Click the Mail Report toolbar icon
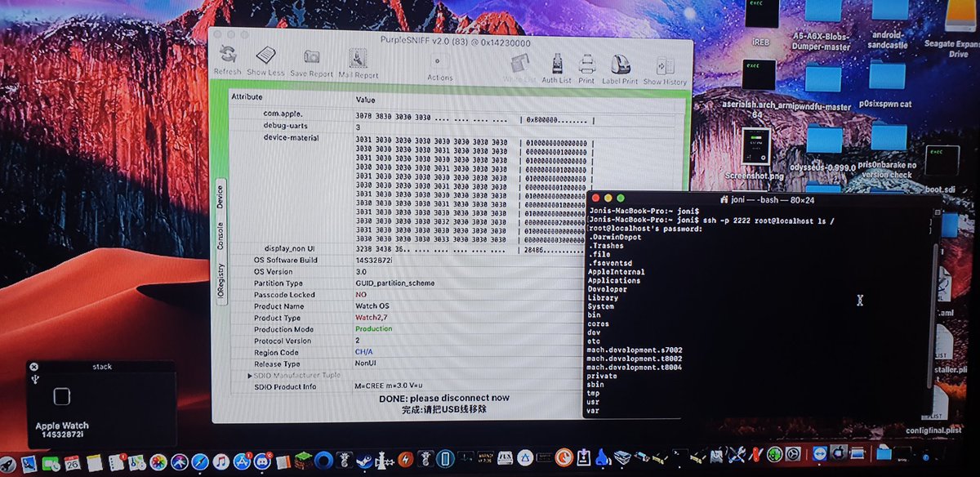Viewport: 980px width, 477px height. [x=359, y=58]
